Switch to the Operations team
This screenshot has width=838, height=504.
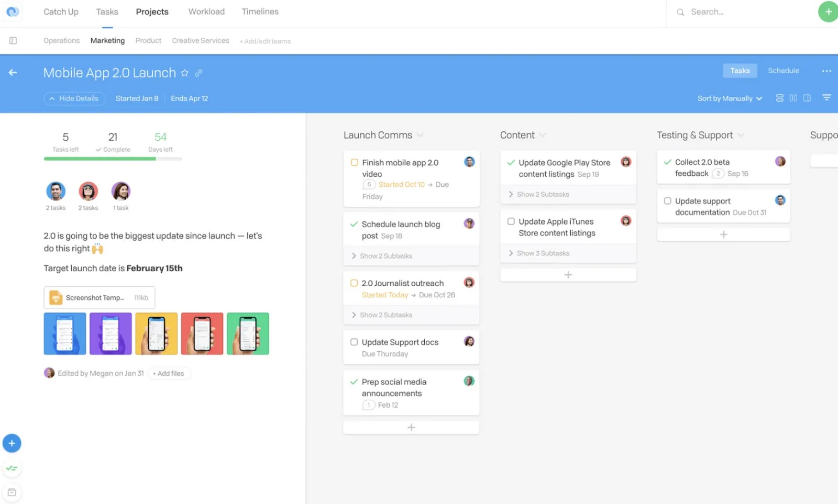[62, 40]
